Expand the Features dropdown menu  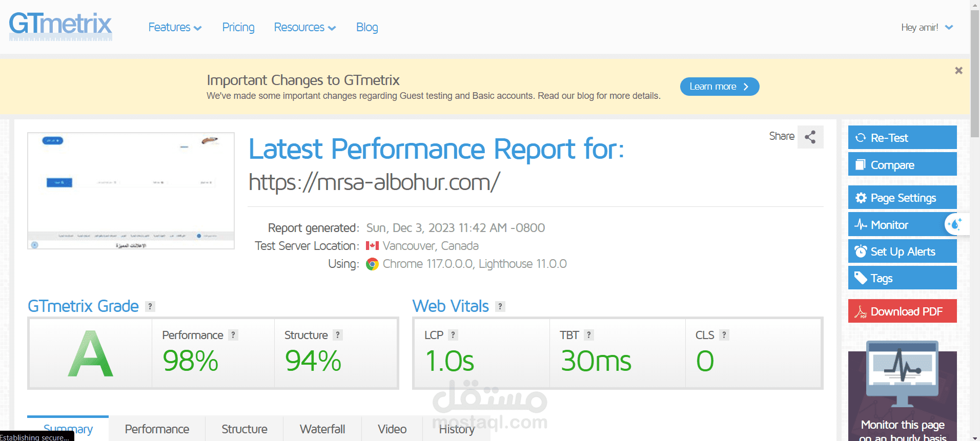[175, 28]
